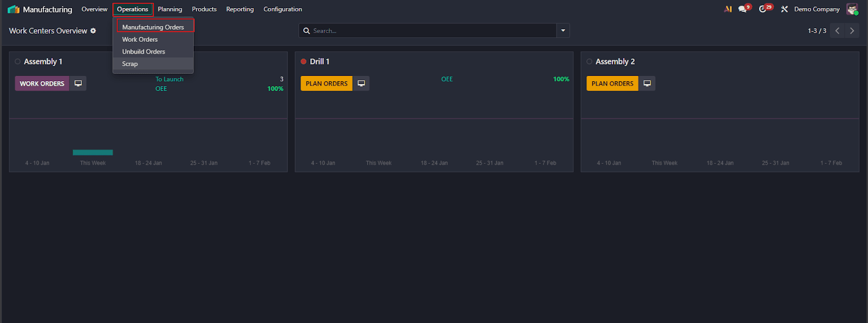Click the orange icon left of messages
This screenshot has width=868, height=323.
click(x=728, y=9)
